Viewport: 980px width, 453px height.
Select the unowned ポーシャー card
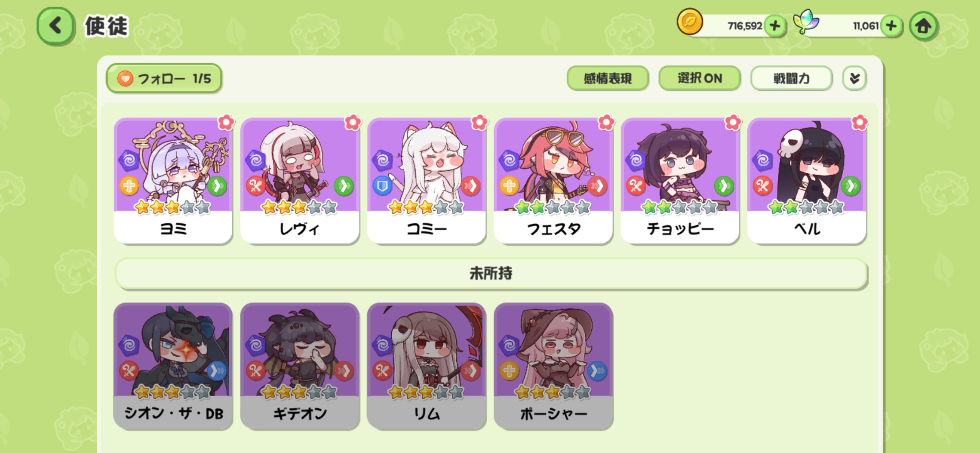(553, 366)
